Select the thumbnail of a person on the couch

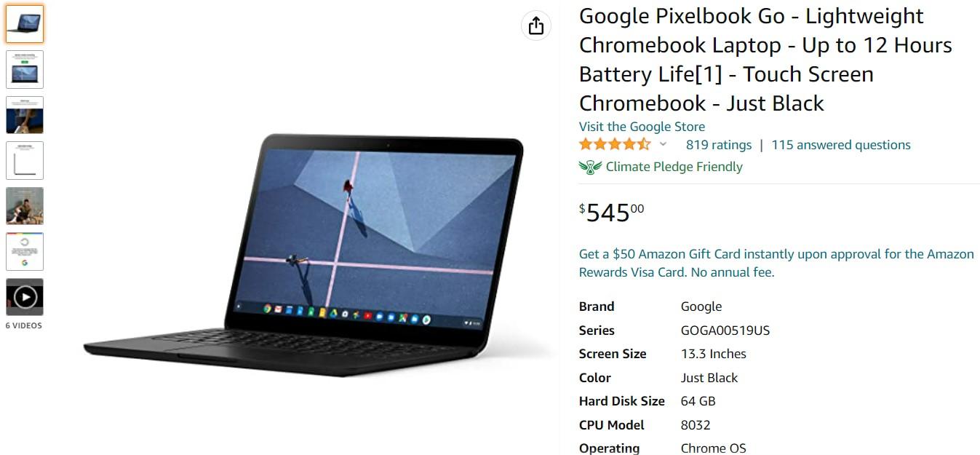coord(25,206)
